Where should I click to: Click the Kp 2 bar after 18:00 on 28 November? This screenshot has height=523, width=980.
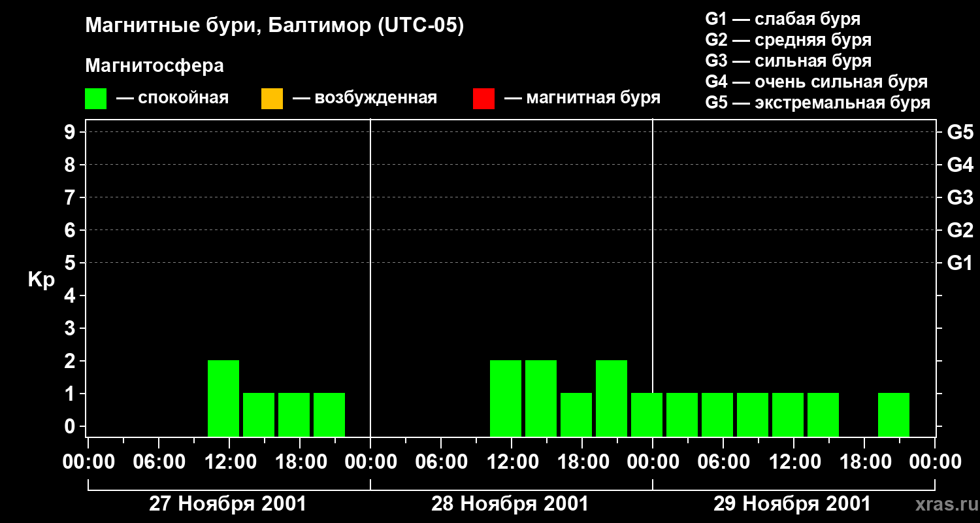(x=612, y=398)
